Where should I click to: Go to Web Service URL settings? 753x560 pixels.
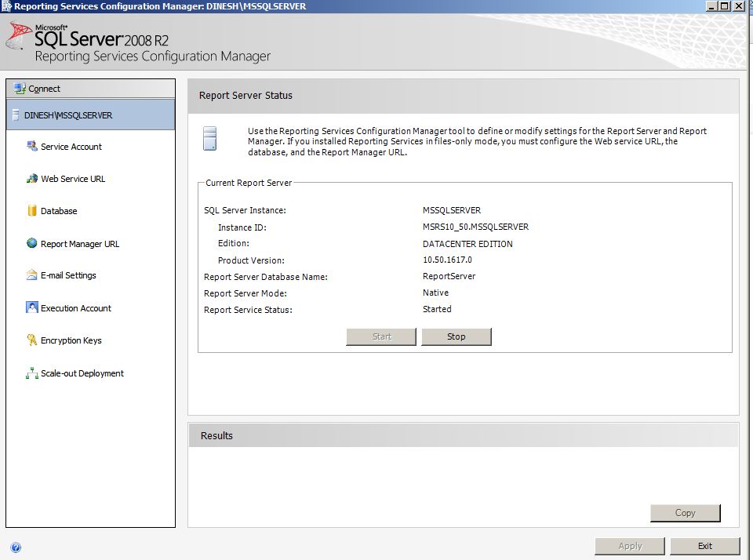point(73,179)
